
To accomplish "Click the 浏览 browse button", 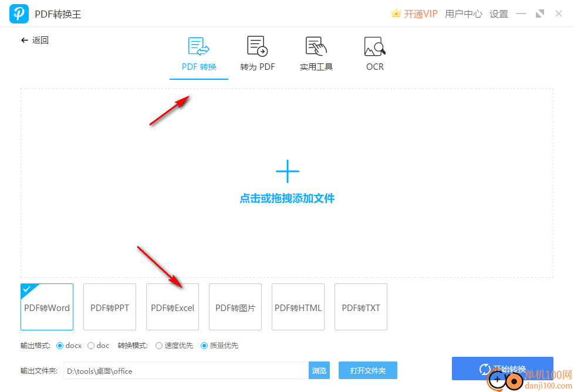I will coord(319,370).
